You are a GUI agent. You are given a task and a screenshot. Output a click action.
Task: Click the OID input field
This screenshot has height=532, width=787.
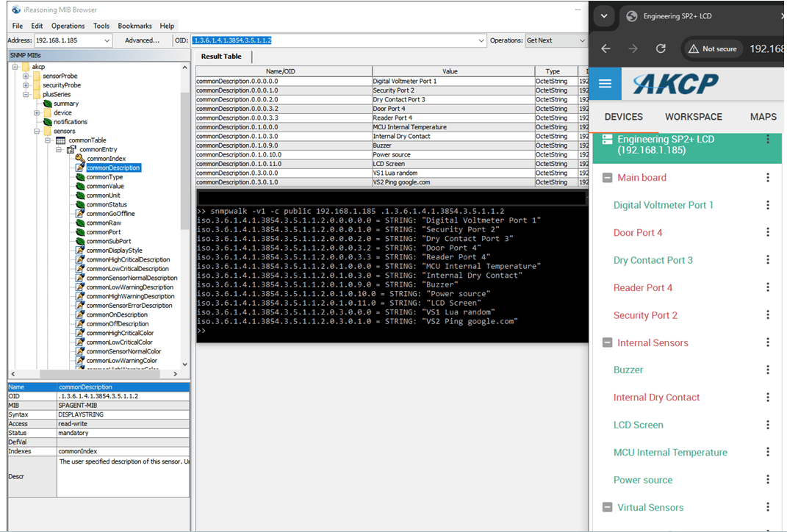pyautogui.click(x=331, y=40)
